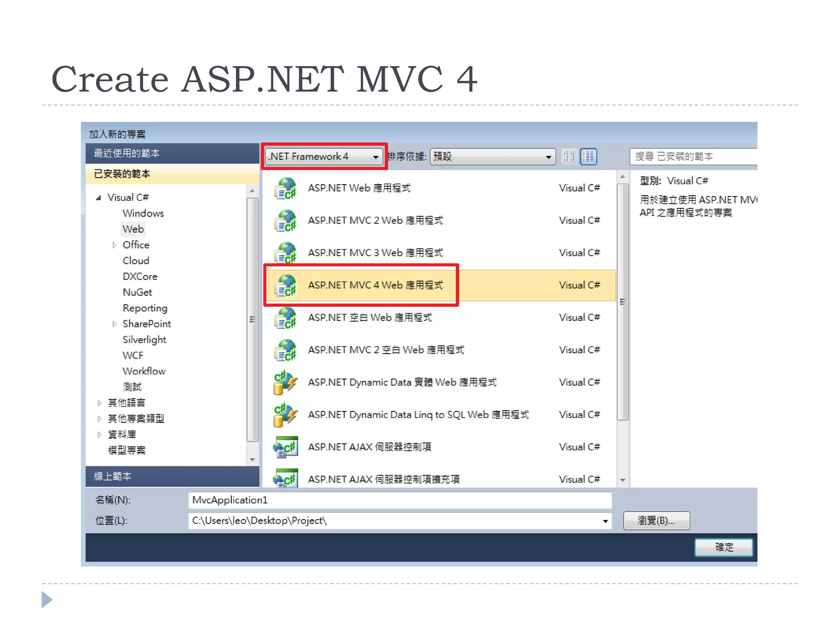Click the ASP.NET MVC 2 Web template icon
840x630 pixels.
[x=285, y=221]
